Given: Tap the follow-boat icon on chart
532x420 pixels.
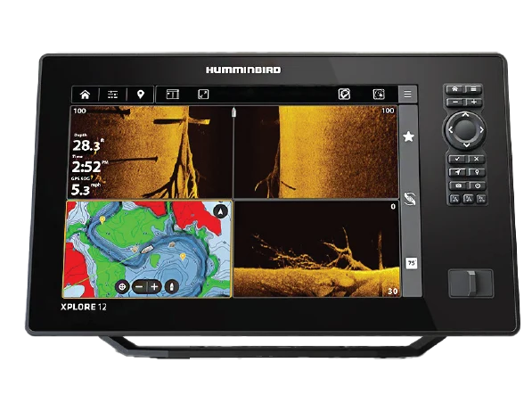Looking at the screenshot, I should point(172,287).
